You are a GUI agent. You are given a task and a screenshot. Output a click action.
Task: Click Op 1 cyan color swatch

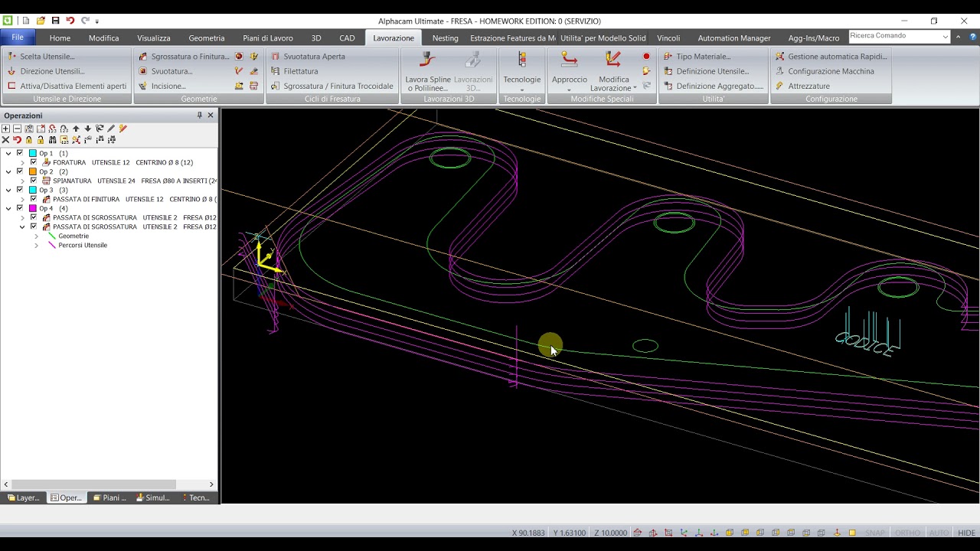tap(33, 153)
